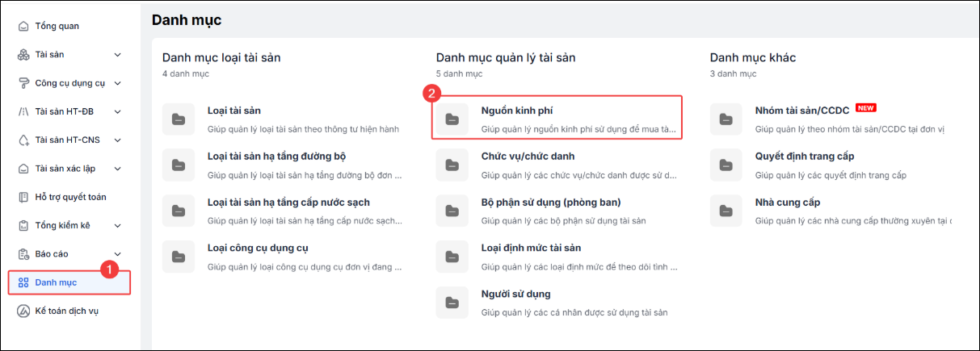The width and height of the screenshot is (980, 351).
Task: Click the '3 danh mục' count text
Action: click(734, 74)
